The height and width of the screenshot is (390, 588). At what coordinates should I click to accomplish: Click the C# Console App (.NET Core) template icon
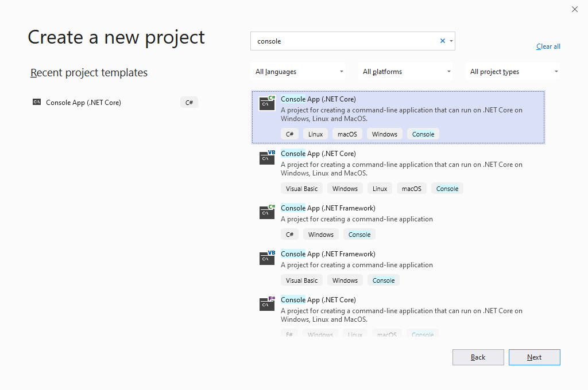267,103
